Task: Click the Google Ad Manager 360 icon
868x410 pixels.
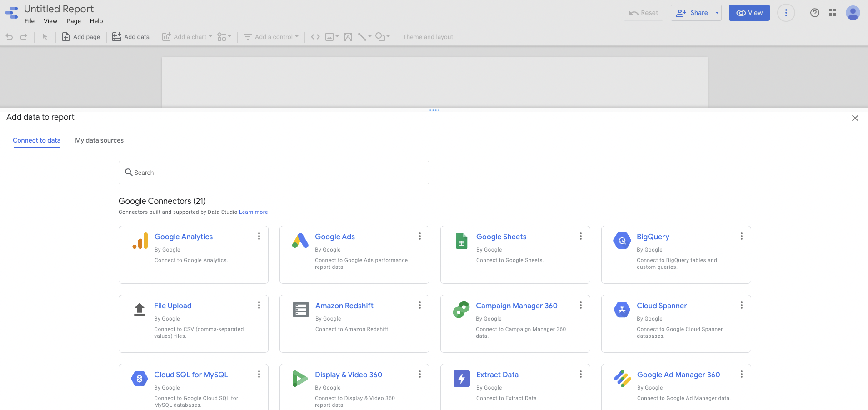Action: (623, 379)
